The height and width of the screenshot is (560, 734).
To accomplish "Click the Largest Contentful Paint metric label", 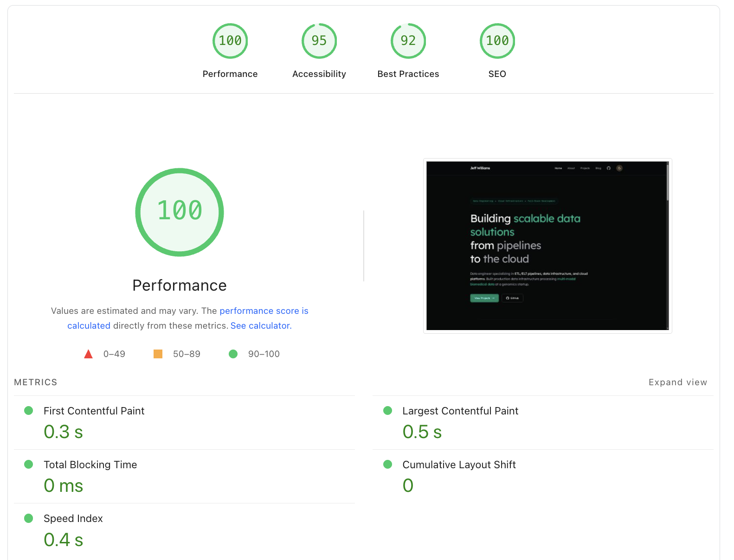I will (x=460, y=411).
